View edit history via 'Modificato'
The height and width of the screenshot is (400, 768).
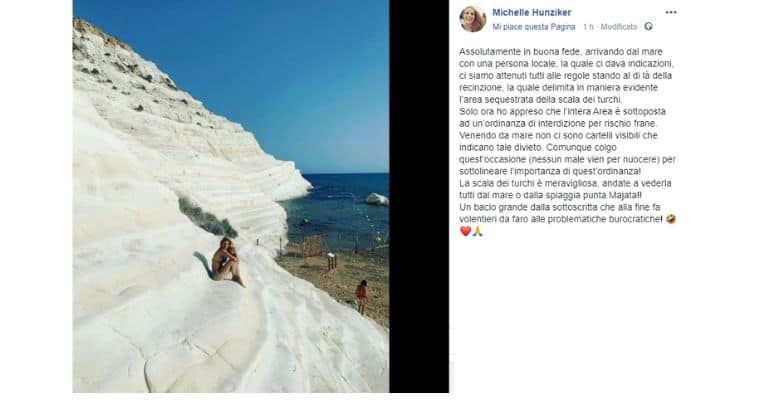(619, 27)
